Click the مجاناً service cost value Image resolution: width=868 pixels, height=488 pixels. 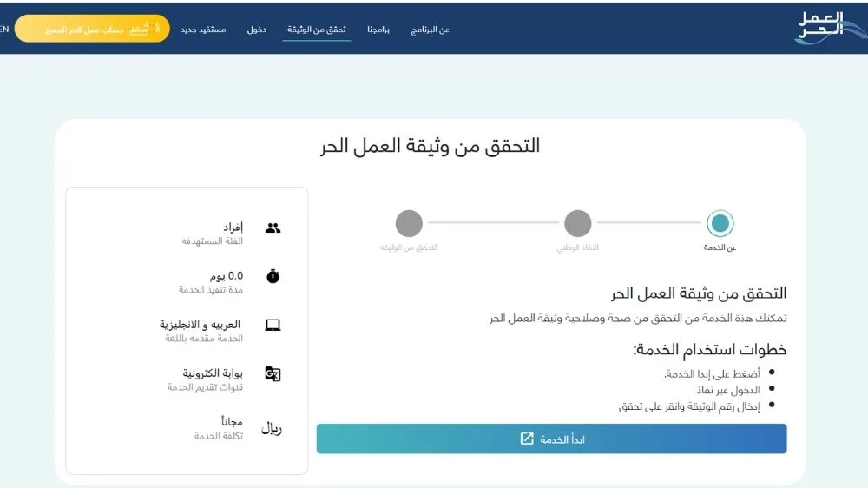tap(232, 421)
